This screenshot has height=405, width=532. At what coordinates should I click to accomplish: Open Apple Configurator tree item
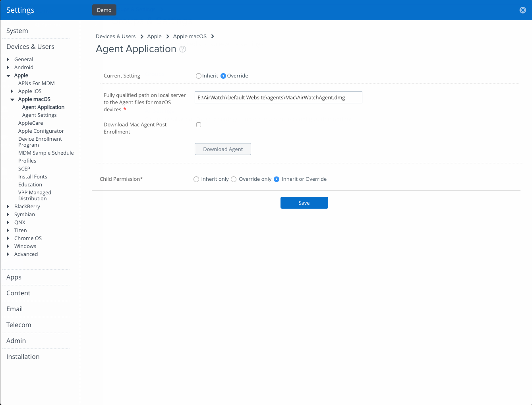[x=41, y=131]
